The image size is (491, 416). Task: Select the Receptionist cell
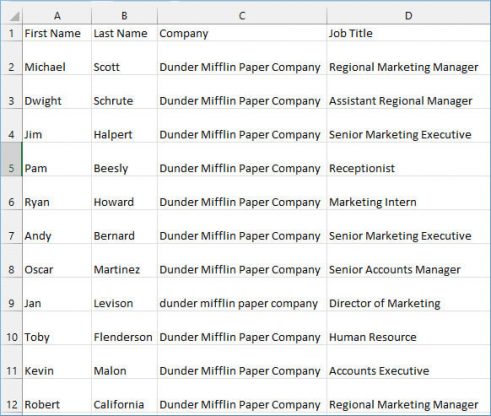coord(408,159)
